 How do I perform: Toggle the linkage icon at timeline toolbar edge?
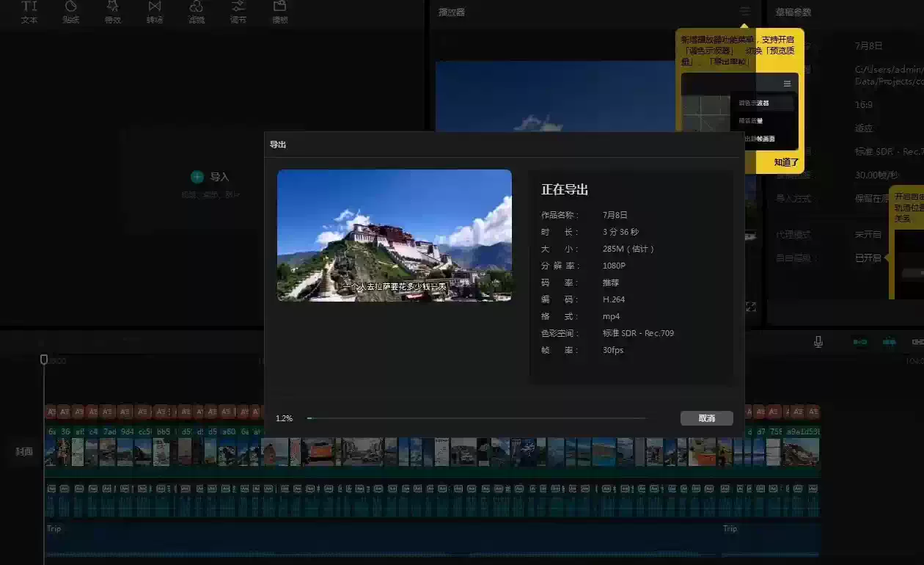917,342
